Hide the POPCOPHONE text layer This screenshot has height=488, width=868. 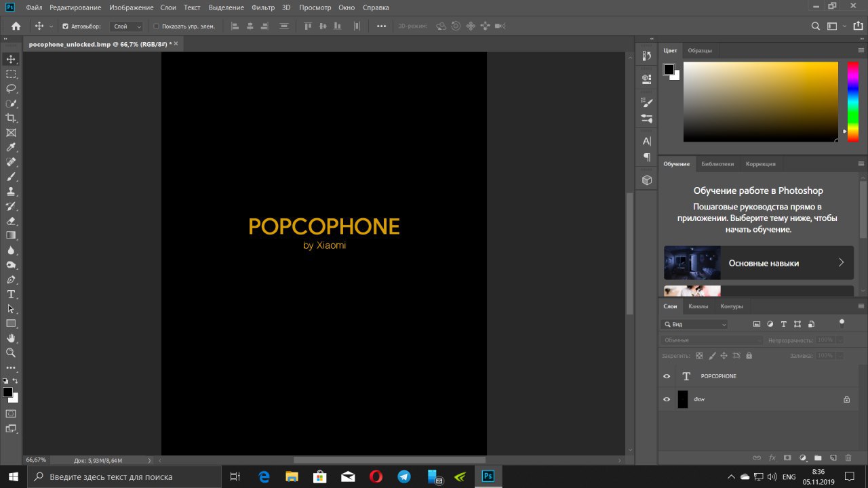(x=667, y=376)
